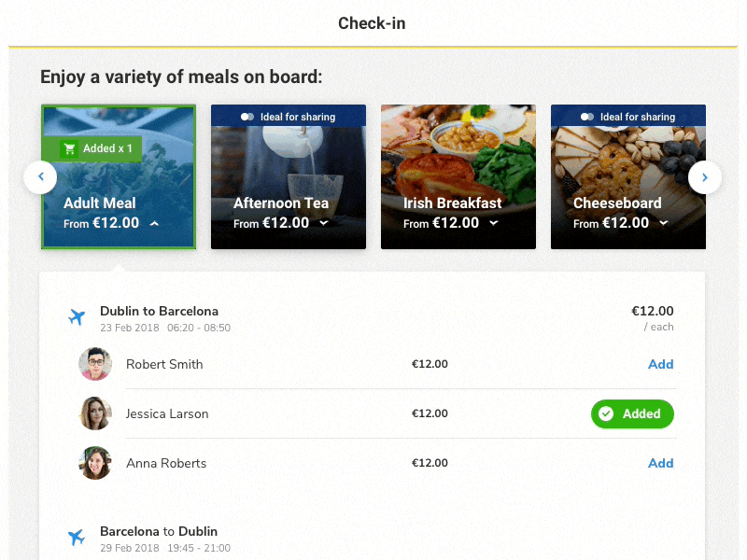
Task: Add a meal for Robert Smith
Action: pos(661,364)
